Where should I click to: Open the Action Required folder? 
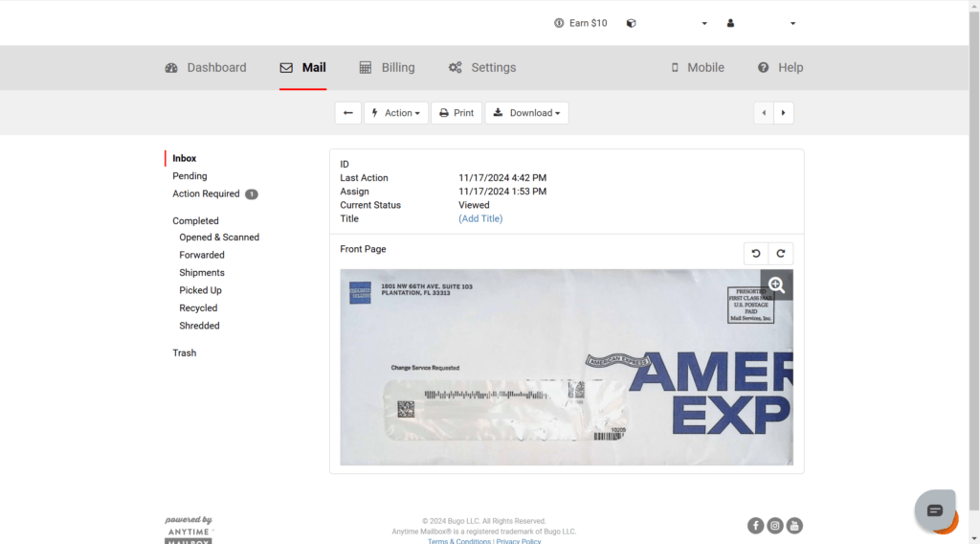click(x=207, y=193)
